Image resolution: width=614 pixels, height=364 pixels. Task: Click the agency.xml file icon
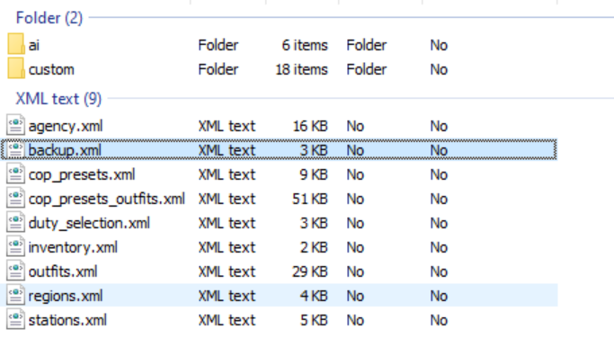click(x=16, y=126)
